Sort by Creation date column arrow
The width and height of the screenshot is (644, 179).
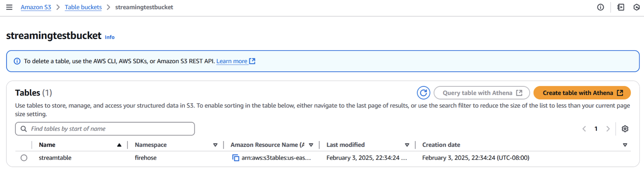(625, 145)
